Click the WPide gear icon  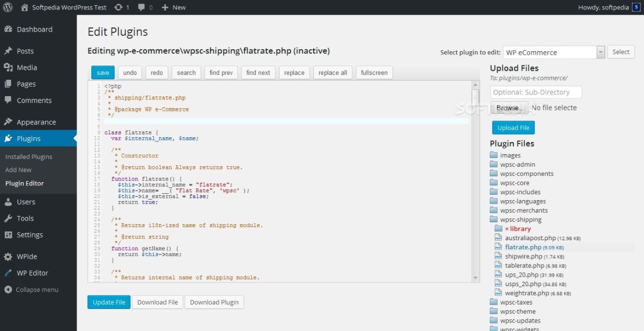click(8, 257)
